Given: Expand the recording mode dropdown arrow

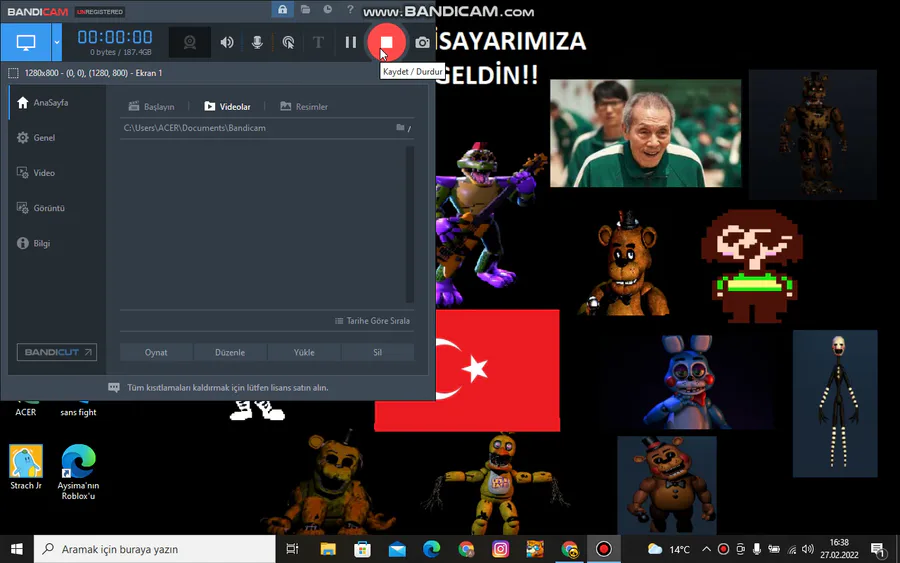Looking at the screenshot, I should (x=57, y=42).
